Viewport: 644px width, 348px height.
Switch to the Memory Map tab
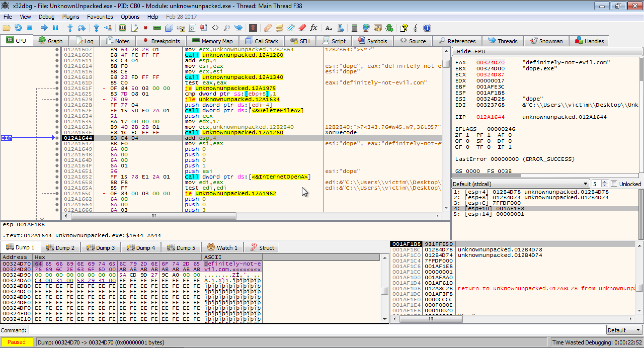pyautogui.click(x=213, y=41)
